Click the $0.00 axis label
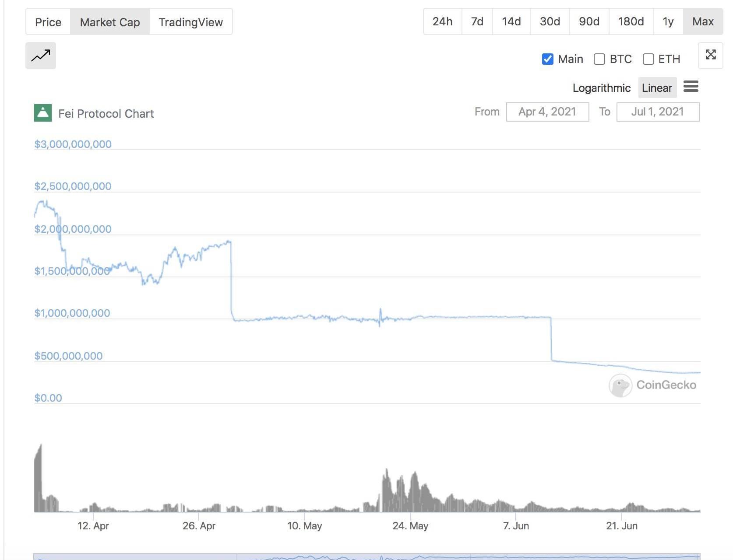733x560 pixels. [x=48, y=398]
